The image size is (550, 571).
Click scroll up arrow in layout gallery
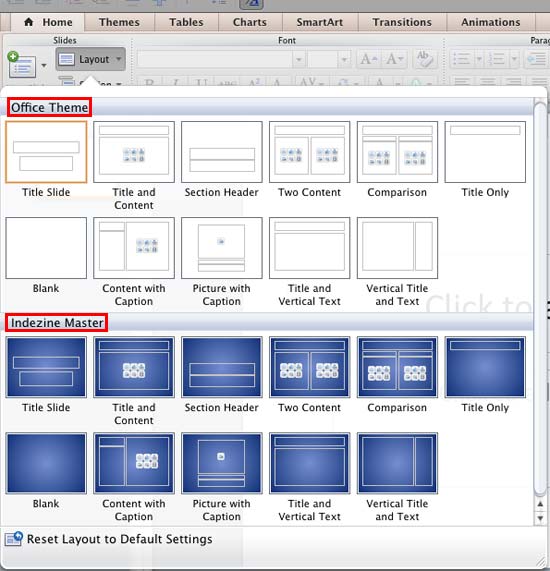point(540,504)
